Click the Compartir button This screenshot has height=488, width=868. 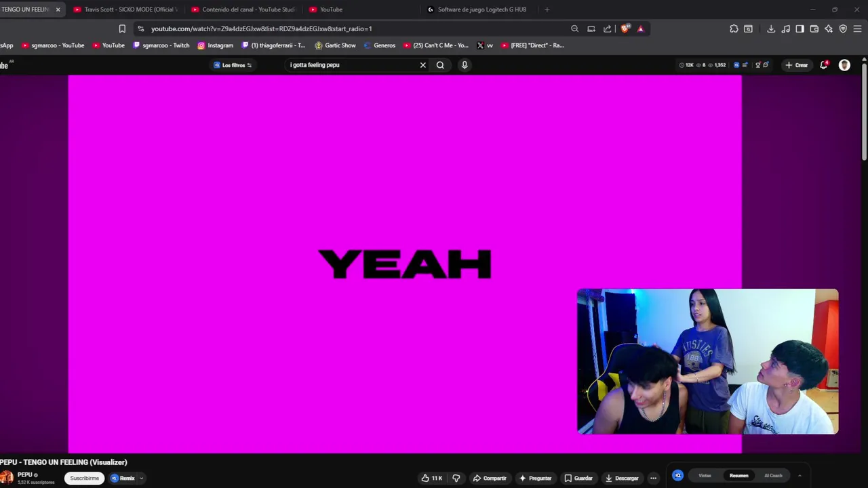tap(489, 479)
